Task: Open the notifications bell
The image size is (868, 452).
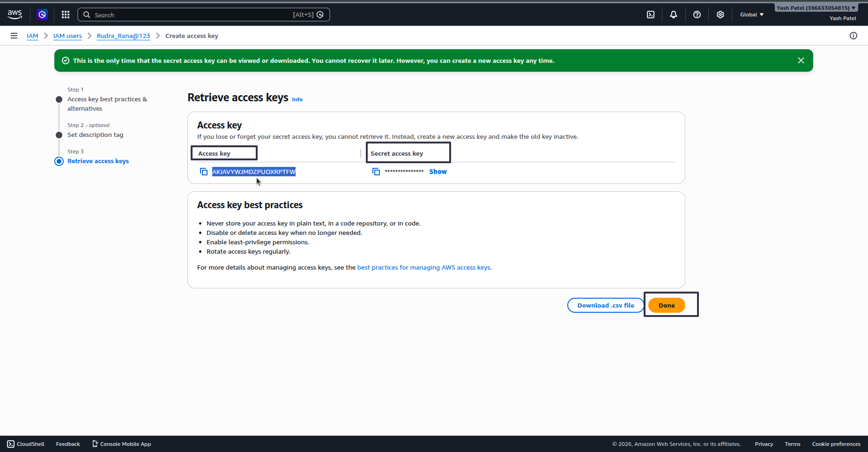Action: coord(674,15)
